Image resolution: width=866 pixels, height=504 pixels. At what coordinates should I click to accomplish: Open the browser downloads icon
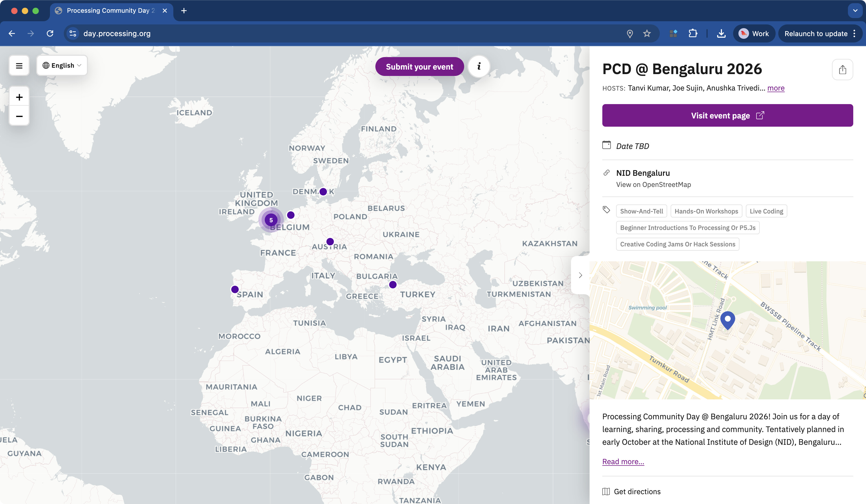click(x=721, y=33)
